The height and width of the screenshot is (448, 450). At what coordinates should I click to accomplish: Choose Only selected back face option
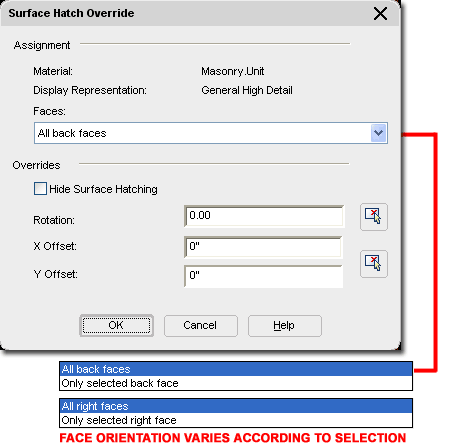click(x=236, y=383)
